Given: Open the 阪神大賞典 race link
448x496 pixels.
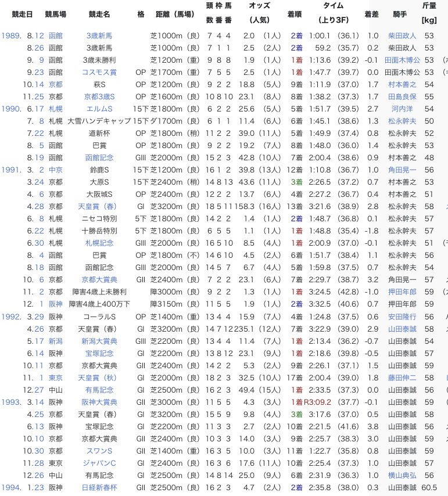Looking at the screenshot, I should (x=99, y=402).
